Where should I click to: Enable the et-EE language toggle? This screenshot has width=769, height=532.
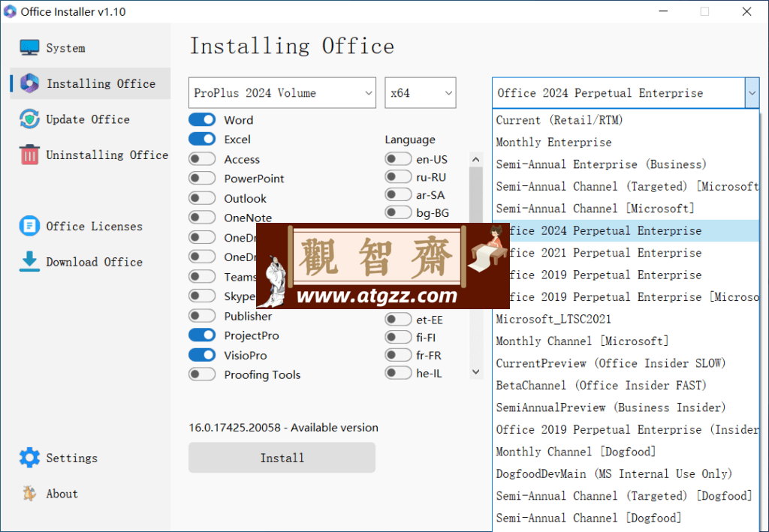tap(398, 320)
